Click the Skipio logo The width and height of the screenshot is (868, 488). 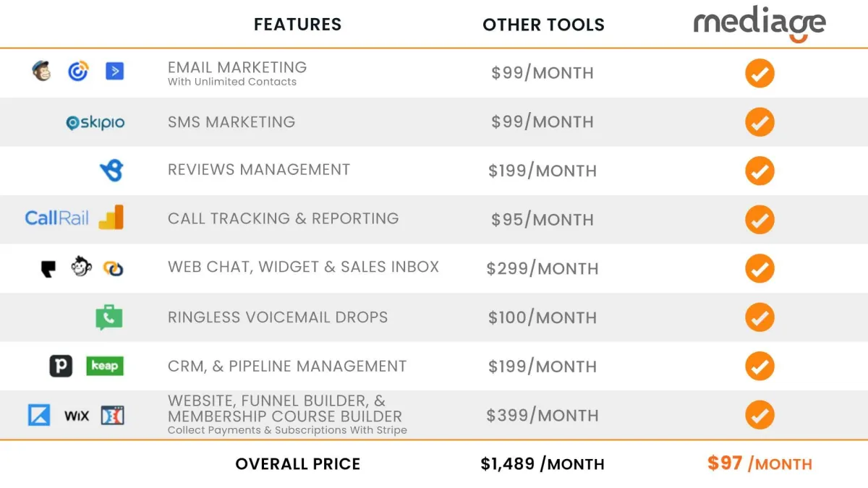(95, 123)
